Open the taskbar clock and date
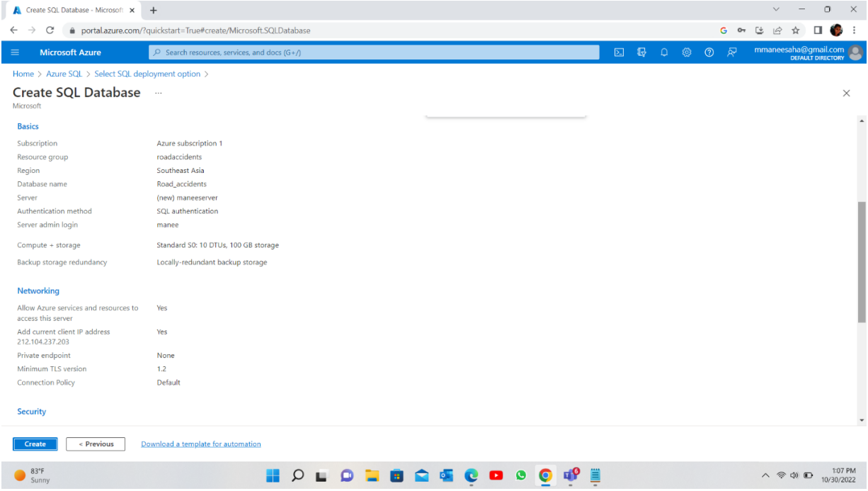This screenshot has height=491, width=868. click(x=838, y=475)
